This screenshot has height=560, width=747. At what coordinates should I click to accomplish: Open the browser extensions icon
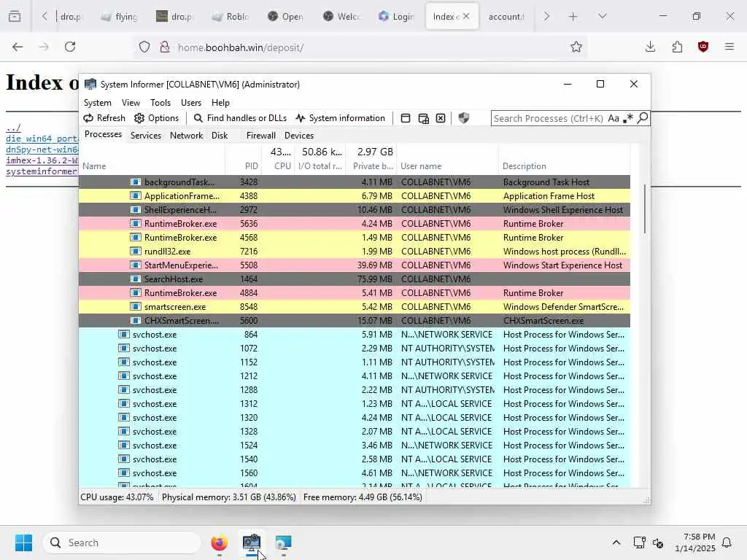coord(677,47)
